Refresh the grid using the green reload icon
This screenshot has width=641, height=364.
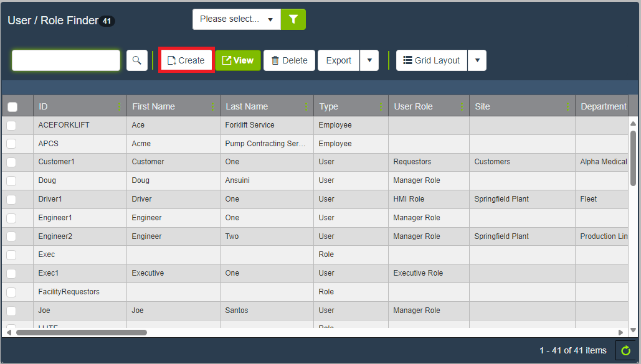pyautogui.click(x=626, y=351)
